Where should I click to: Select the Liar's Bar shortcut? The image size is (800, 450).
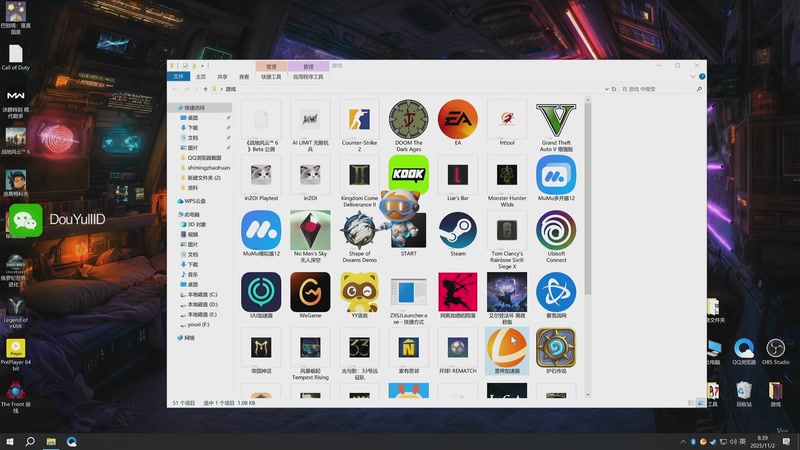point(458,178)
